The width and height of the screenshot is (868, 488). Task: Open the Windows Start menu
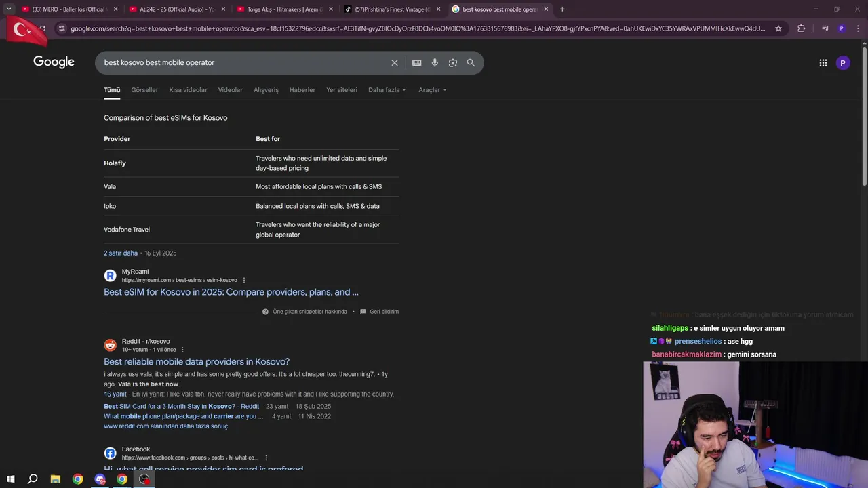11,479
